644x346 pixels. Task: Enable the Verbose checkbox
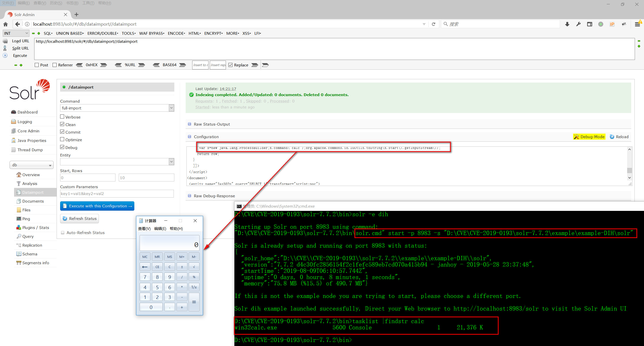pos(62,117)
